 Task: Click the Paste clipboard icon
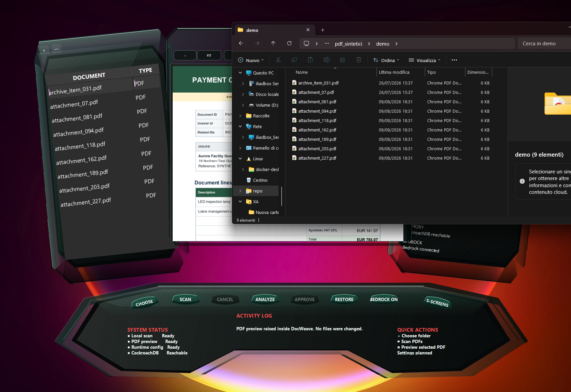[x=310, y=60]
